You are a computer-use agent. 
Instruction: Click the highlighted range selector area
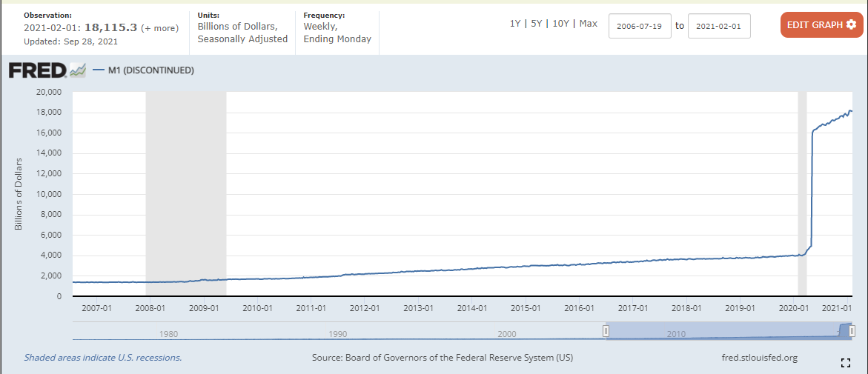729,331
